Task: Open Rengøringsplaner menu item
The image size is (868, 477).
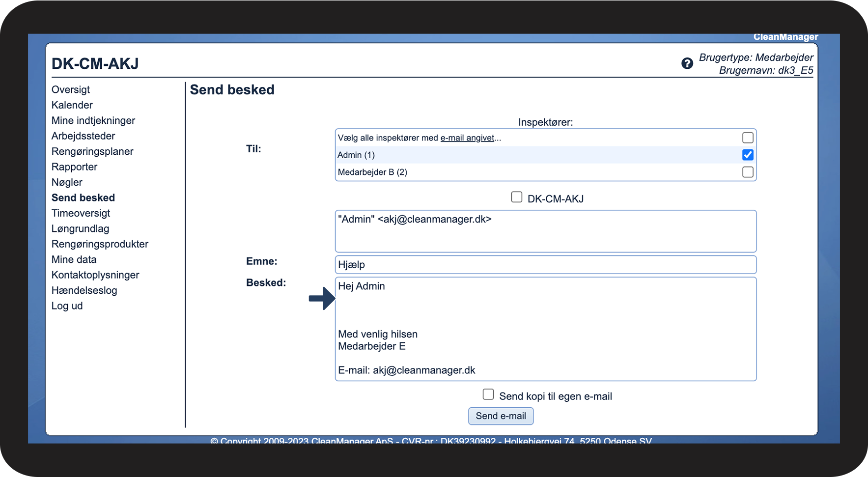Action: 92,151
